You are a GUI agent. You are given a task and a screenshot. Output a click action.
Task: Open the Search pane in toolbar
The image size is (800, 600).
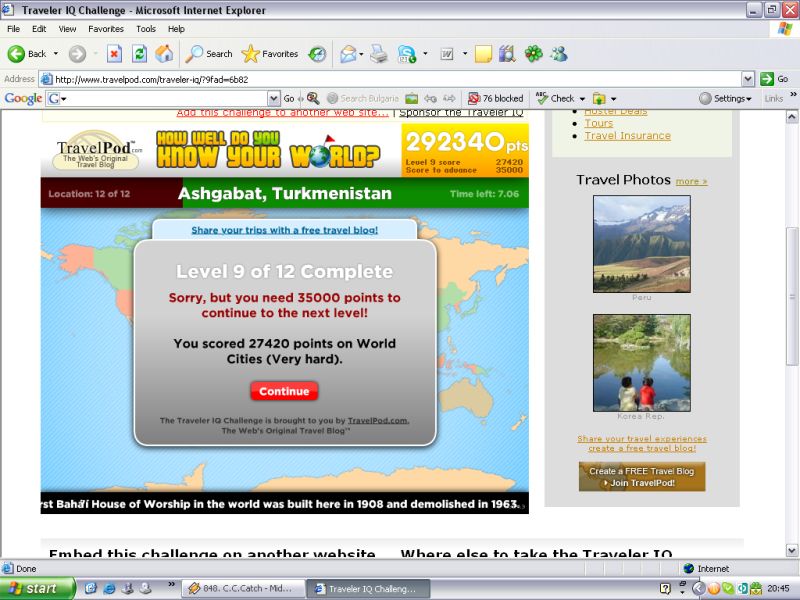pyautogui.click(x=209, y=54)
